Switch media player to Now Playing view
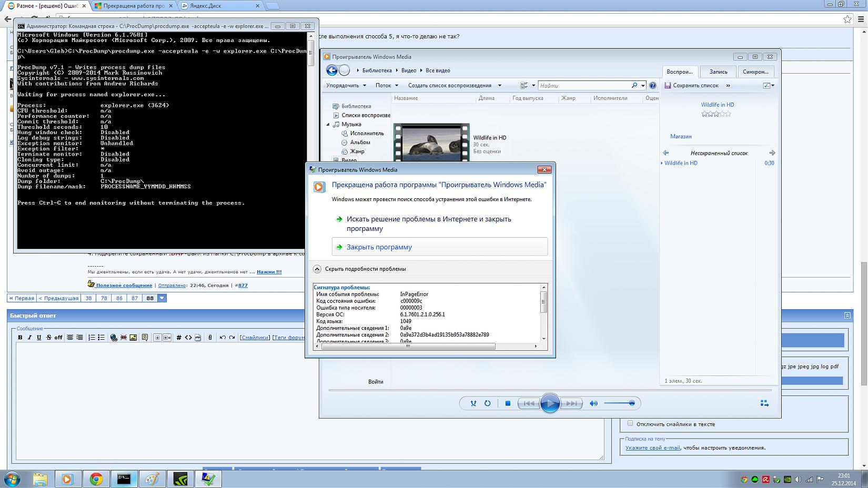Image resolution: width=868 pixels, height=488 pixels. (x=764, y=403)
